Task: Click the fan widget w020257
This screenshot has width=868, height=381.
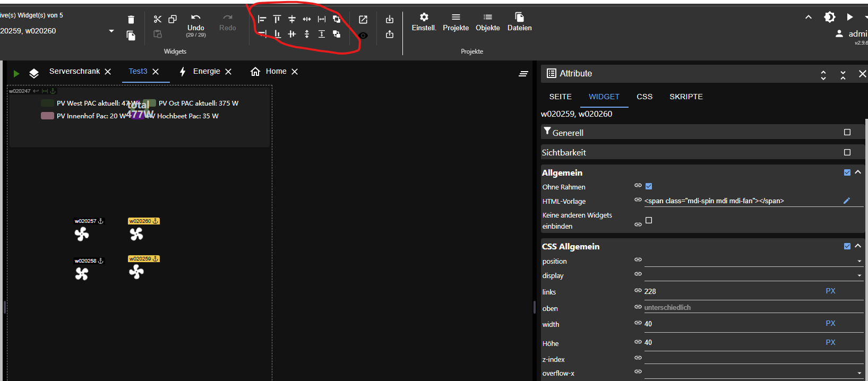Action: (x=82, y=234)
